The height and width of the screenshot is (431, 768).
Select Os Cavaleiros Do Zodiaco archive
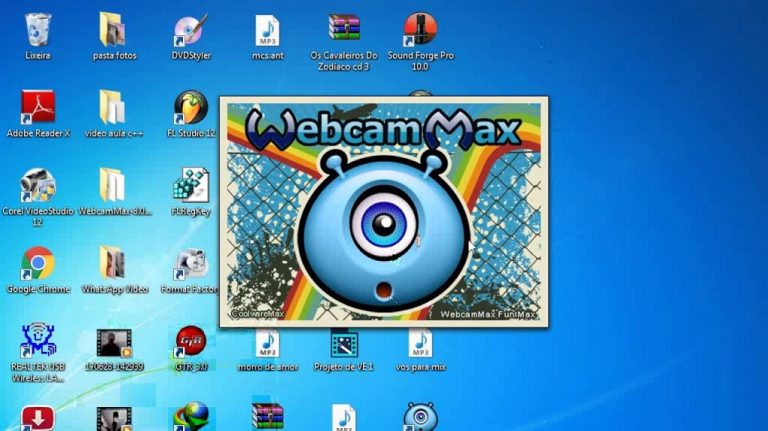pyautogui.click(x=343, y=31)
